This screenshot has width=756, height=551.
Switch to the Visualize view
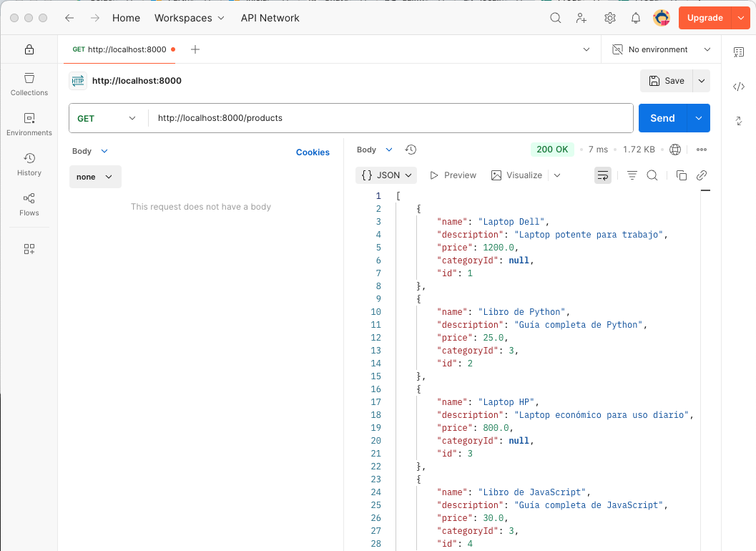[x=516, y=175]
